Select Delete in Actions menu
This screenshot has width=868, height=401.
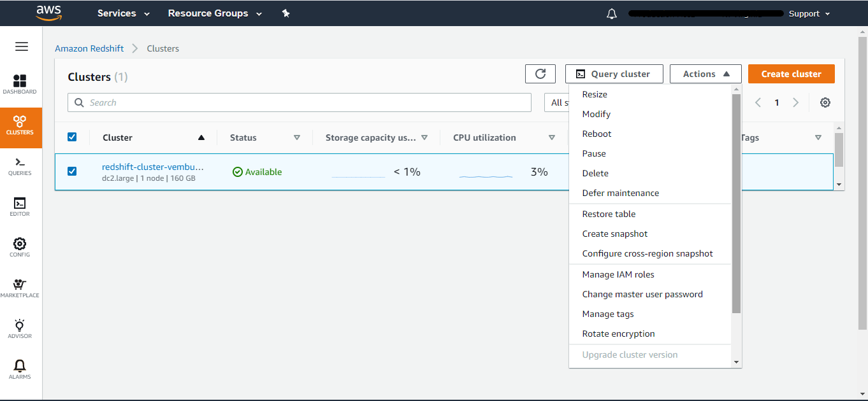(x=650, y=173)
